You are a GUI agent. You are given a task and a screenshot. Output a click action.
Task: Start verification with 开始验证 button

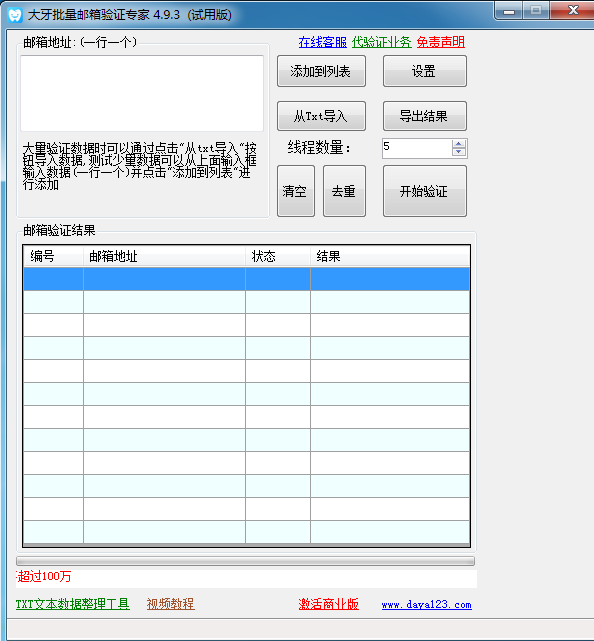pyautogui.click(x=424, y=191)
